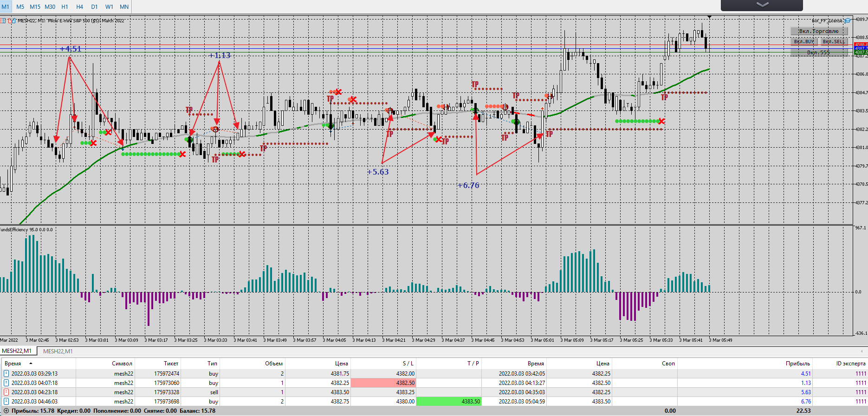Click the order icon of the 04:07:18 row
This screenshot has height=416, width=868.
(6, 383)
